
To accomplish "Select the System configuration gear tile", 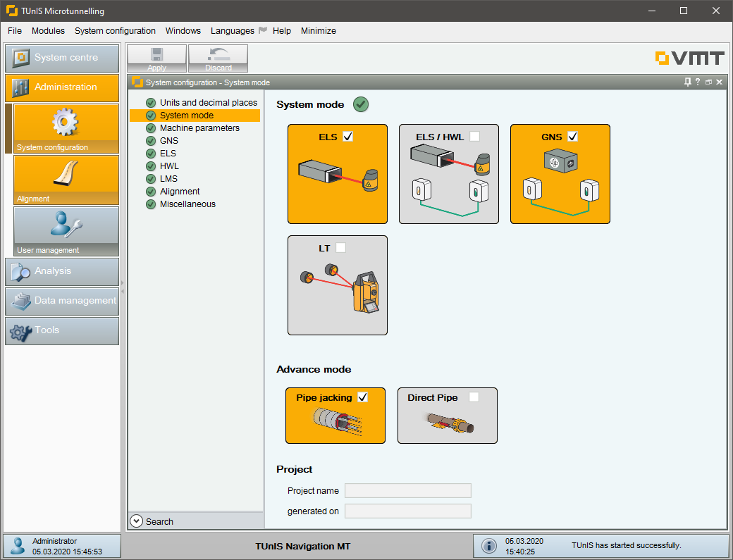I will (x=66, y=128).
